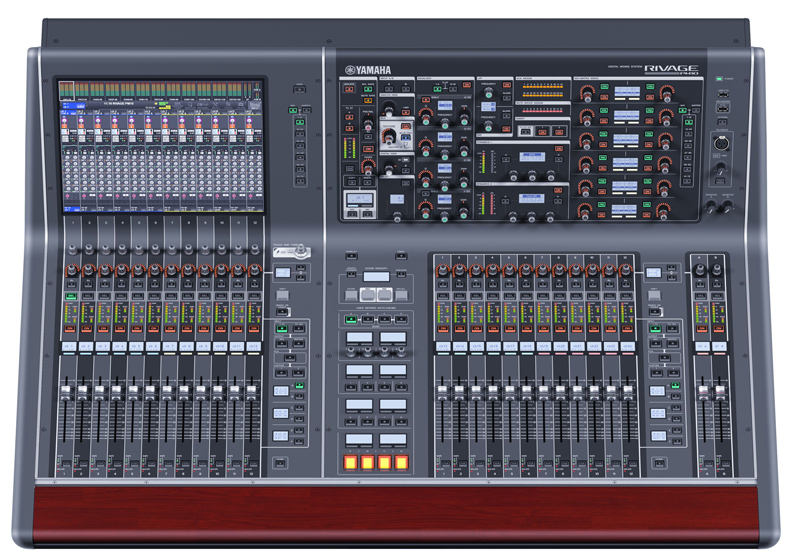Screen dimensions: 800x559
Task: Click the DYNAMICS 1 parameter display
Action: pos(532,157)
